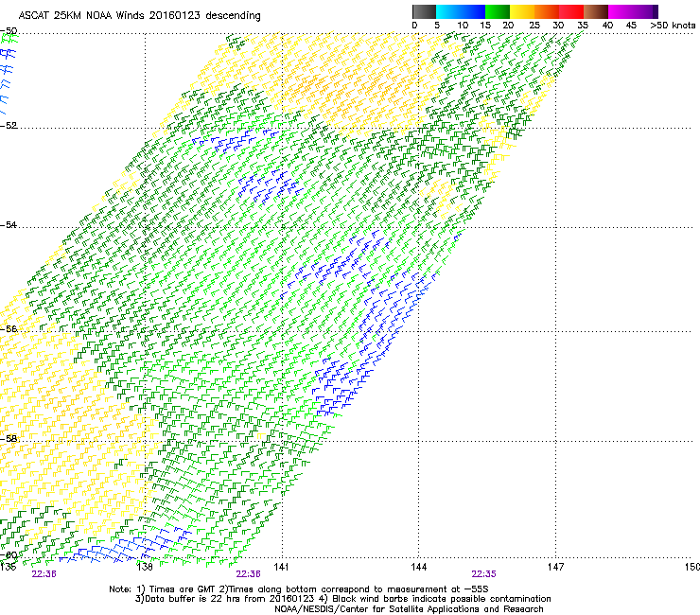
Task: Click the 138 longitude label
Action: pyautogui.click(x=145, y=567)
